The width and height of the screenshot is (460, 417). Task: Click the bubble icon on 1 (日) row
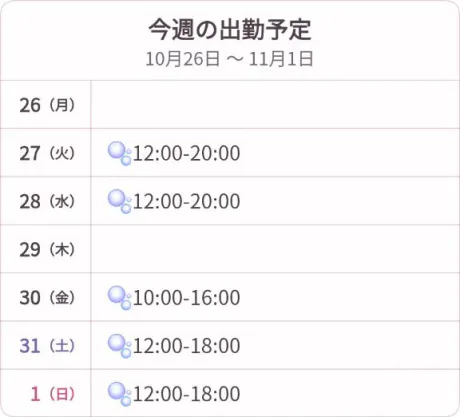119,394
